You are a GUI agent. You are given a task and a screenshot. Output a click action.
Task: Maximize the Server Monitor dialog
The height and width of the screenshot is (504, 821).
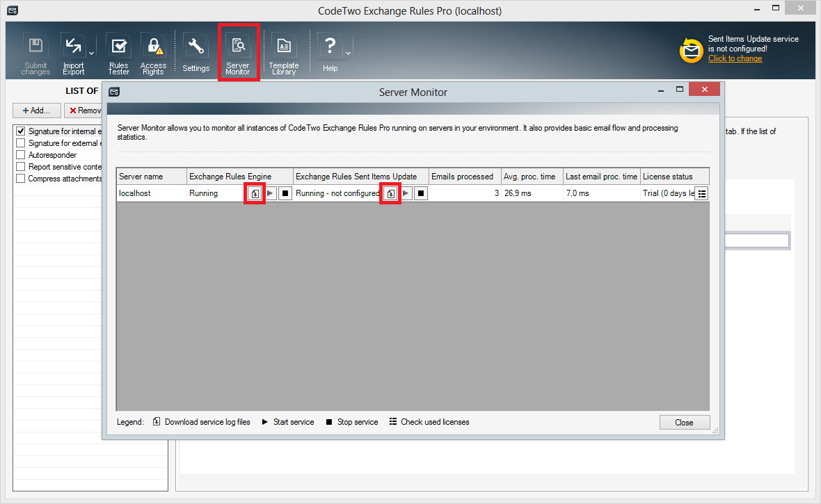tap(680, 90)
